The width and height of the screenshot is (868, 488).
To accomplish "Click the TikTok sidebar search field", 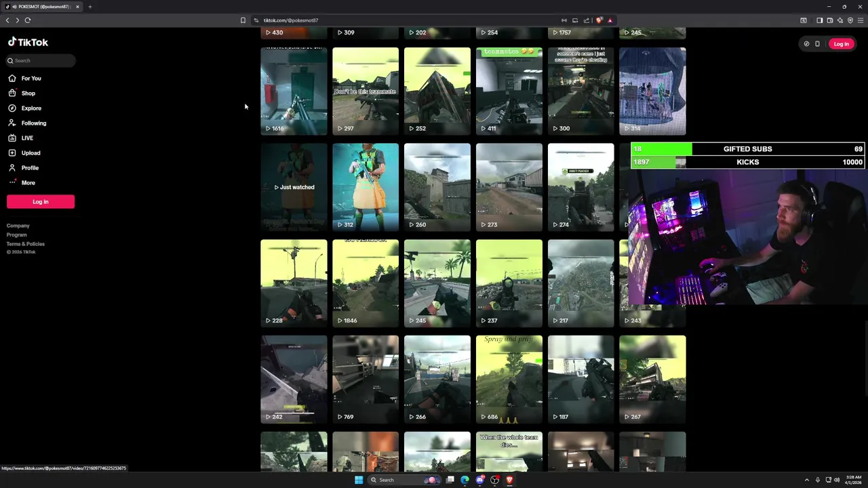I will coord(41,60).
